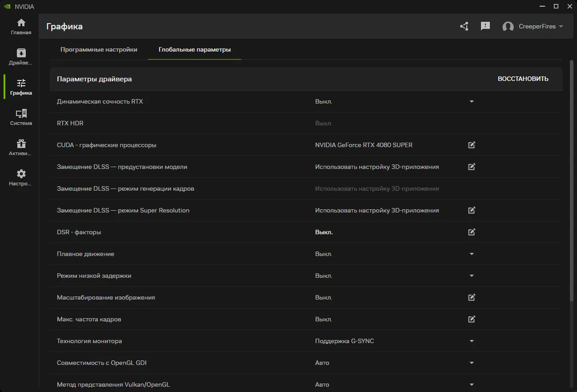577x392 pixels.
Task: Expand Плавное движение dropdown
Action: pyautogui.click(x=472, y=254)
